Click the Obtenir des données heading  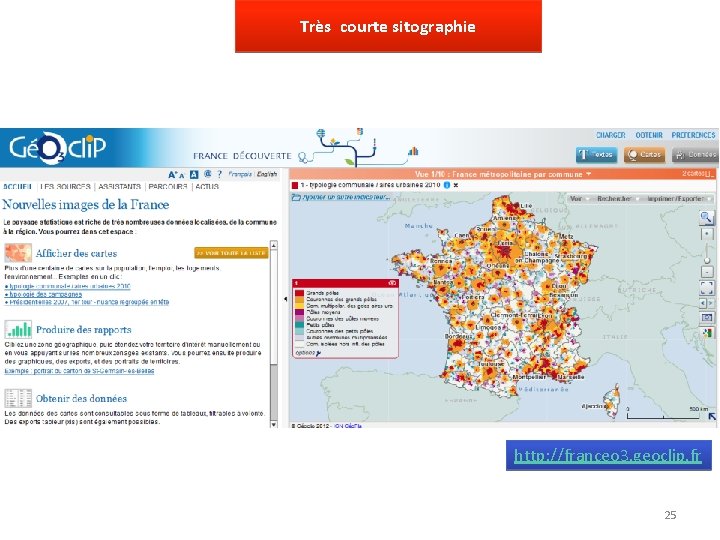tap(81, 399)
